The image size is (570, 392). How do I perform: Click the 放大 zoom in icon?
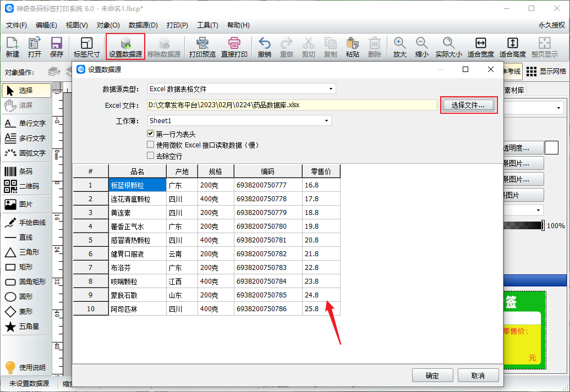pyautogui.click(x=399, y=47)
